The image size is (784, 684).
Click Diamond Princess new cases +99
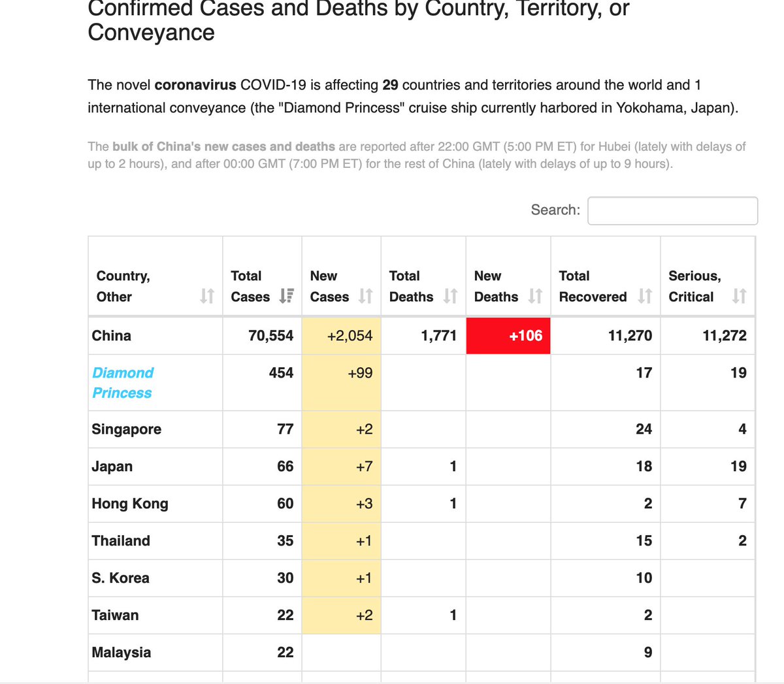click(x=360, y=373)
